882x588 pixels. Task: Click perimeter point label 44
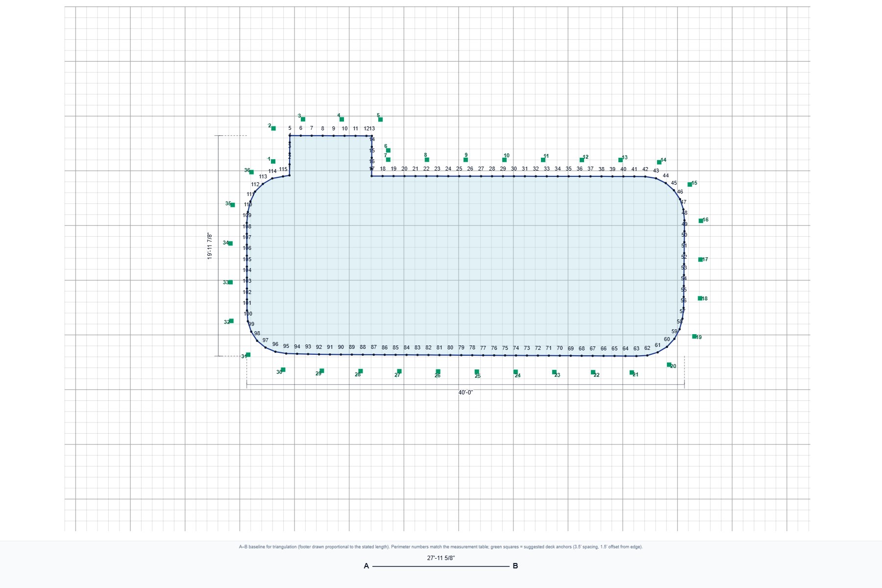[665, 175]
